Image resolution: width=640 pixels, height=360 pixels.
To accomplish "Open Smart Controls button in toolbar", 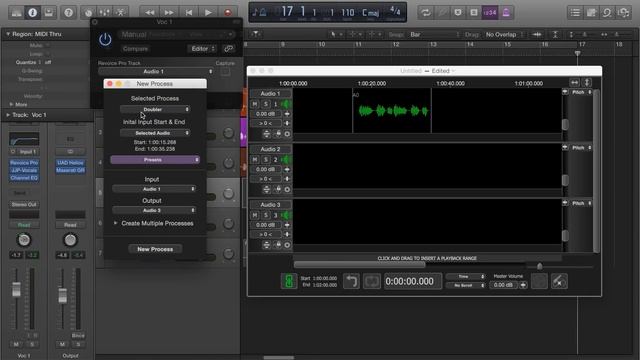I will click(x=89, y=13).
